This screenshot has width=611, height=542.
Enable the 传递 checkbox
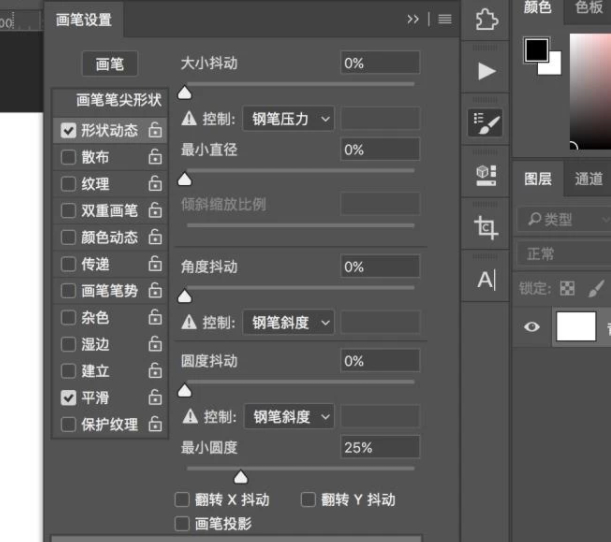tap(68, 264)
